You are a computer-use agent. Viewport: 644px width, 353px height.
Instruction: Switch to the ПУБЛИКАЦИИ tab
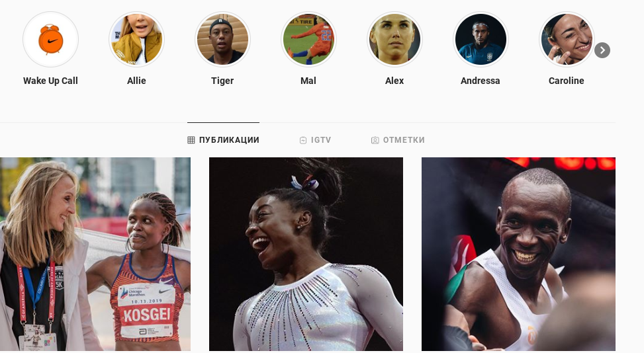click(224, 139)
